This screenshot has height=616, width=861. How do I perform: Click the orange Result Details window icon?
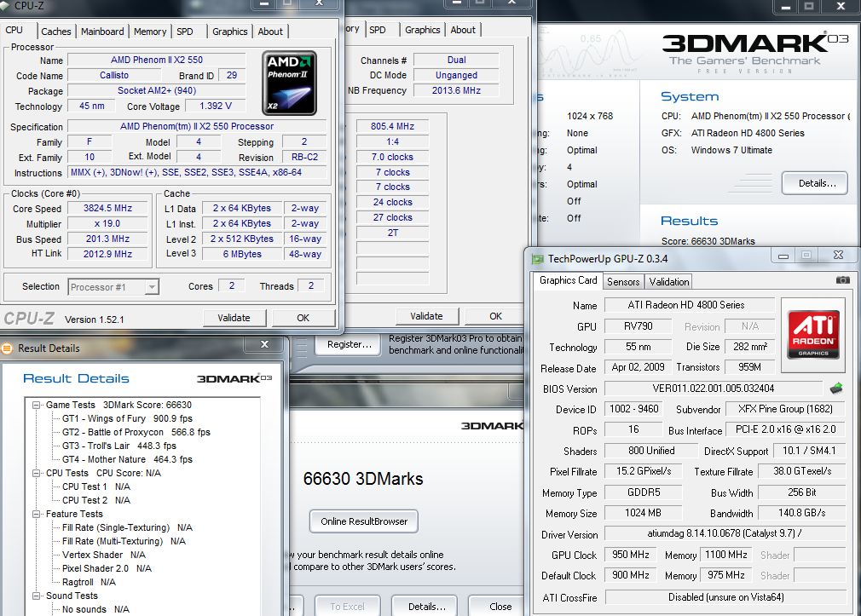coord(7,348)
